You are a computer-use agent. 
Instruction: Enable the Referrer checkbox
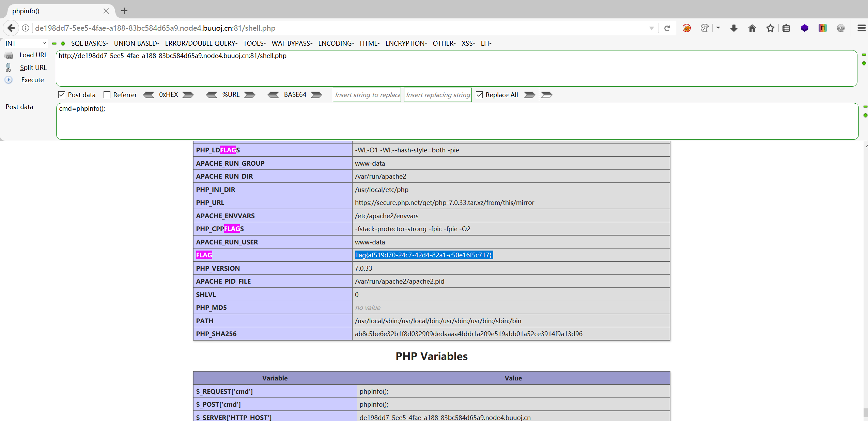click(107, 95)
